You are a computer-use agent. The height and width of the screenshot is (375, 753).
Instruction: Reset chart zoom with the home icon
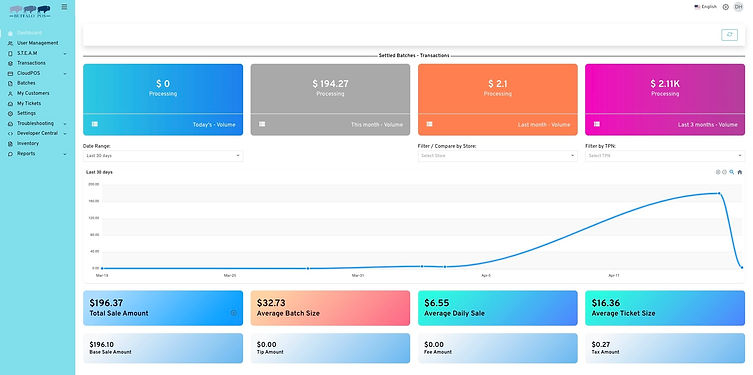point(740,172)
